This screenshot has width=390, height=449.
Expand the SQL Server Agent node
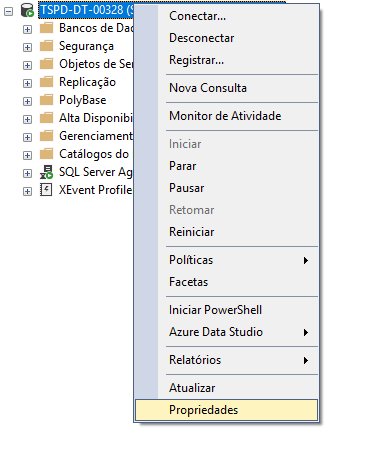point(27,174)
